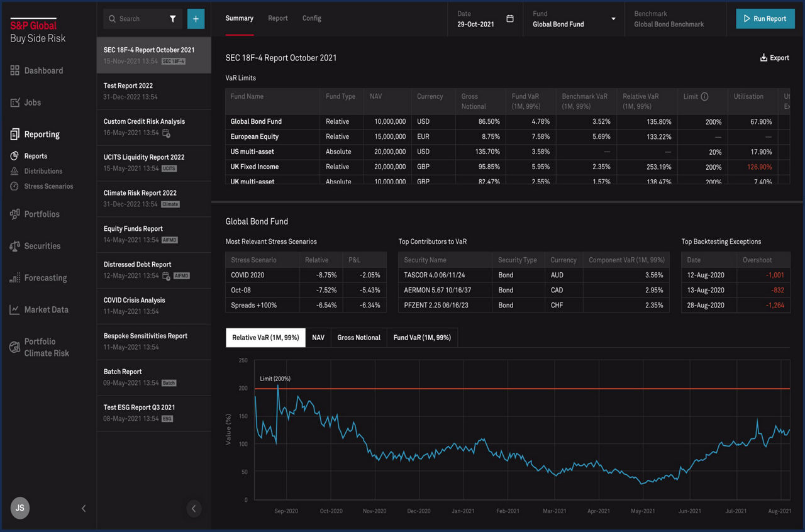Select US multi-asset row in VaR table
The height and width of the screenshot is (532, 805).
pos(508,152)
